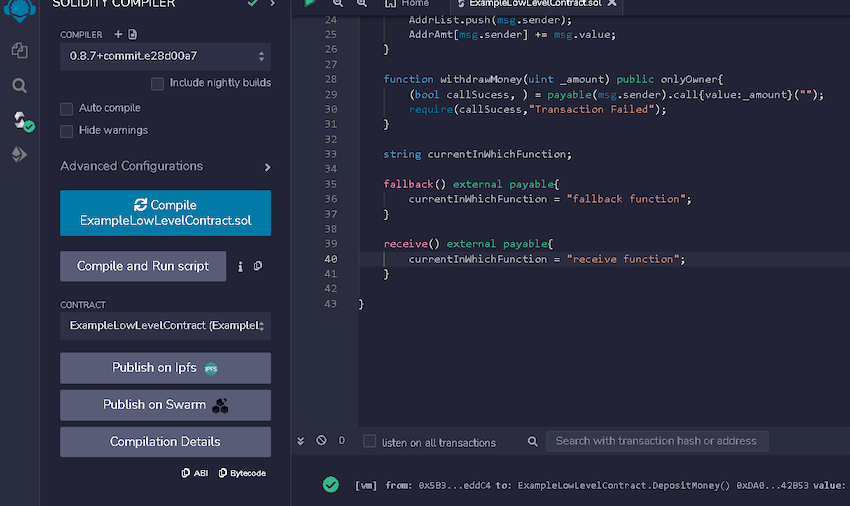Toggle the Auto compile checkbox
Image resolution: width=850 pixels, height=506 pixels.
coord(66,109)
